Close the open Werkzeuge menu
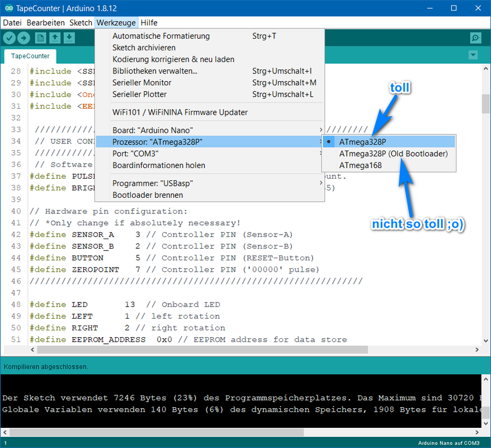 tap(116, 22)
